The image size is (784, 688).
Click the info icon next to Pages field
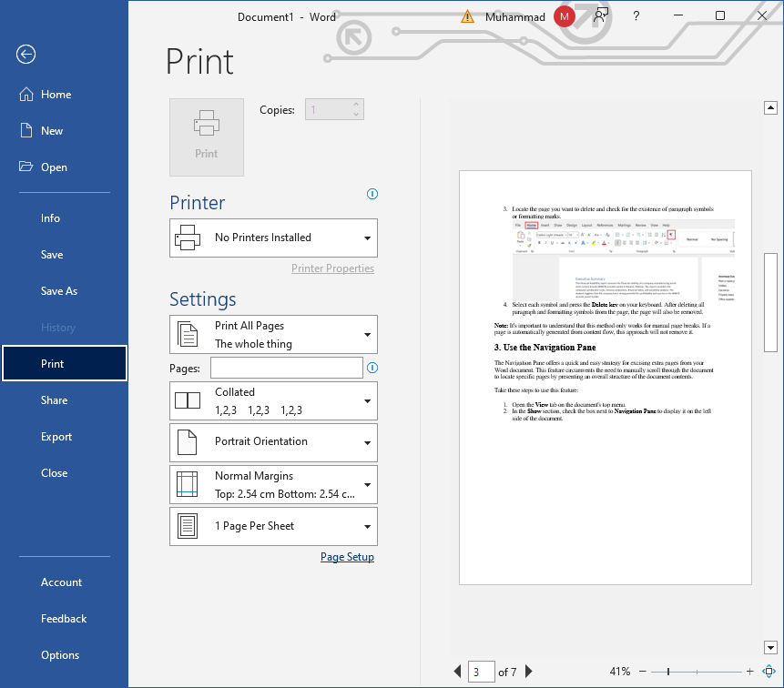372,368
